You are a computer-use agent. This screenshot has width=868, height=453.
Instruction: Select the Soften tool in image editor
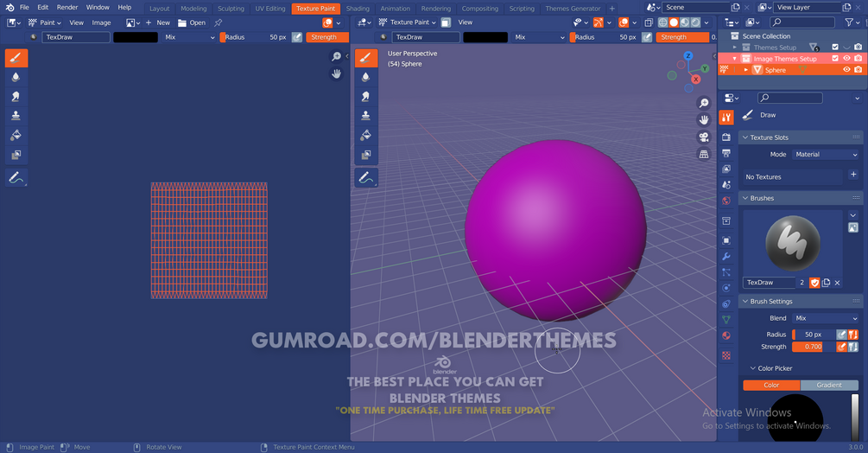[x=16, y=77]
